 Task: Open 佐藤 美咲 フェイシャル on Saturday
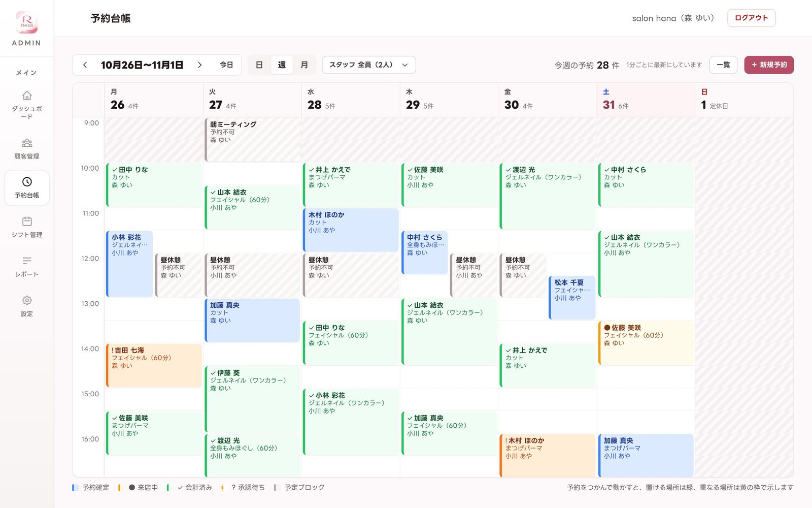[646, 343]
